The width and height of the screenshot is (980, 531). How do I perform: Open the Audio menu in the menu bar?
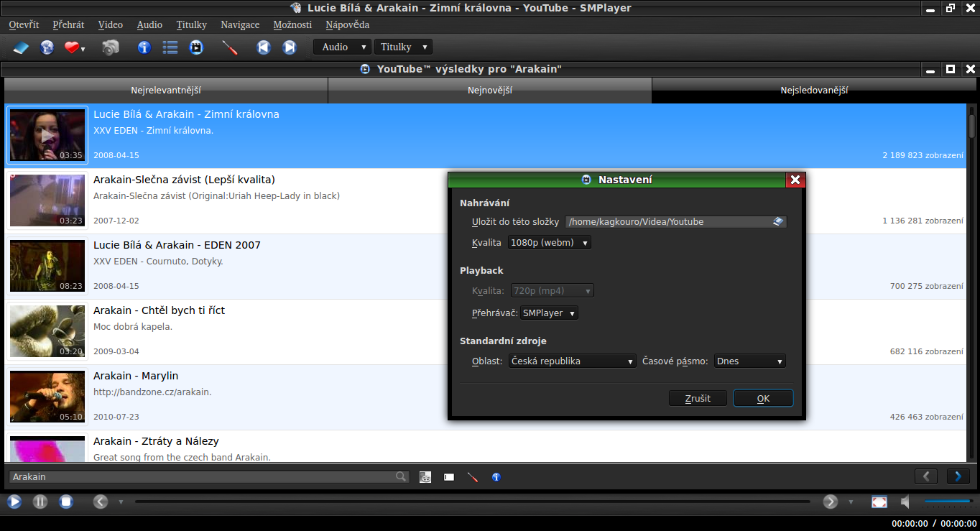click(149, 24)
